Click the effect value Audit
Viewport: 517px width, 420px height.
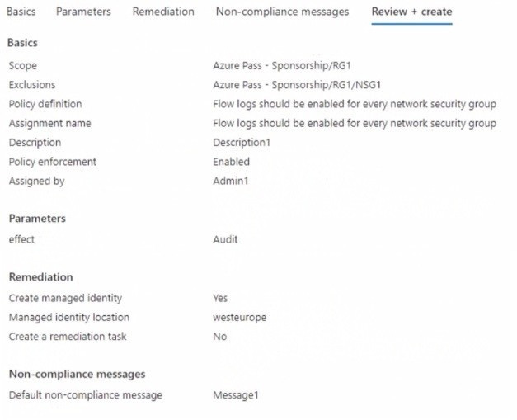(225, 239)
